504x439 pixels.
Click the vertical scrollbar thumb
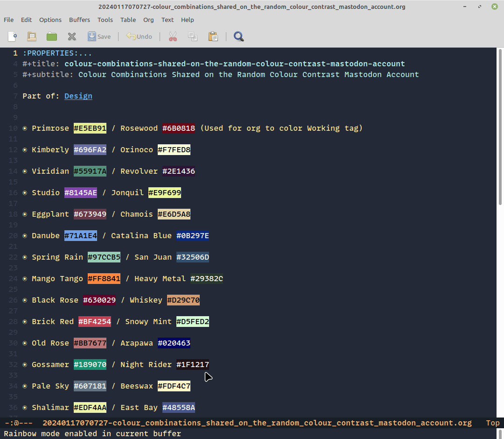pos(500,127)
